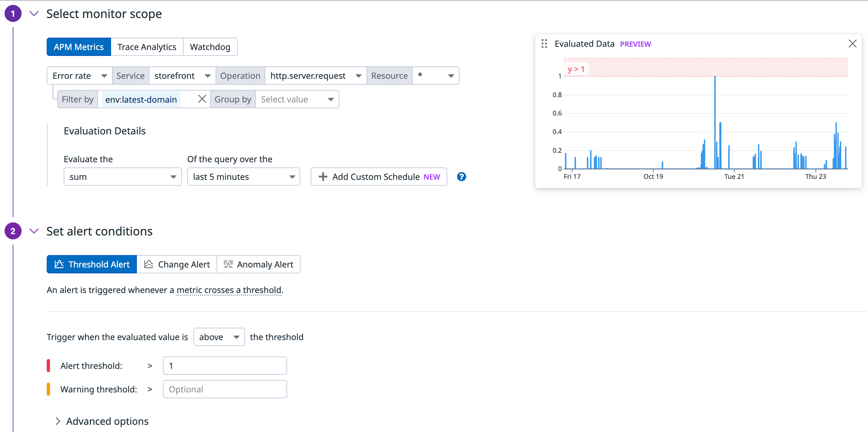Screen dimensions: 868x432
Task: Select the Anomaly Alert type
Action: 258,264
